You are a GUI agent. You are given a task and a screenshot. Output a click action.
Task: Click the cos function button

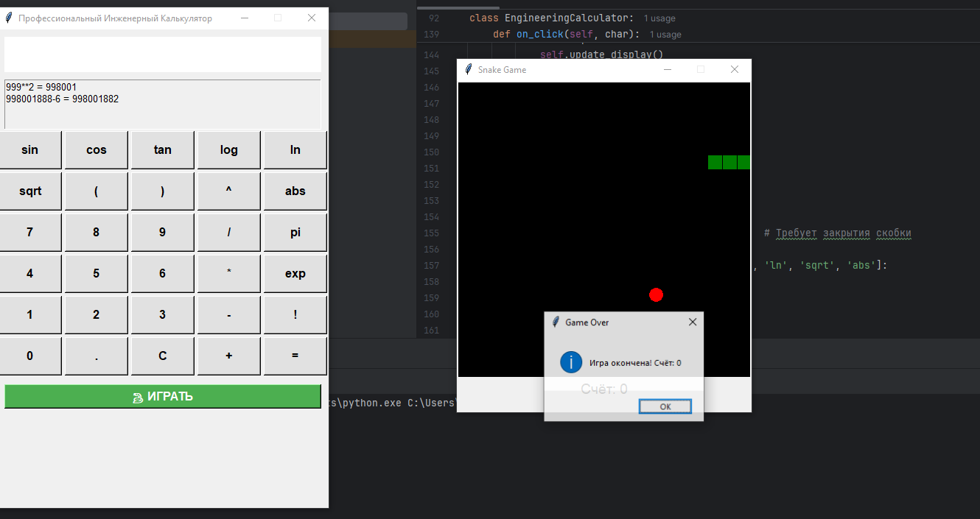pyautogui.click(x=97, y=150)
